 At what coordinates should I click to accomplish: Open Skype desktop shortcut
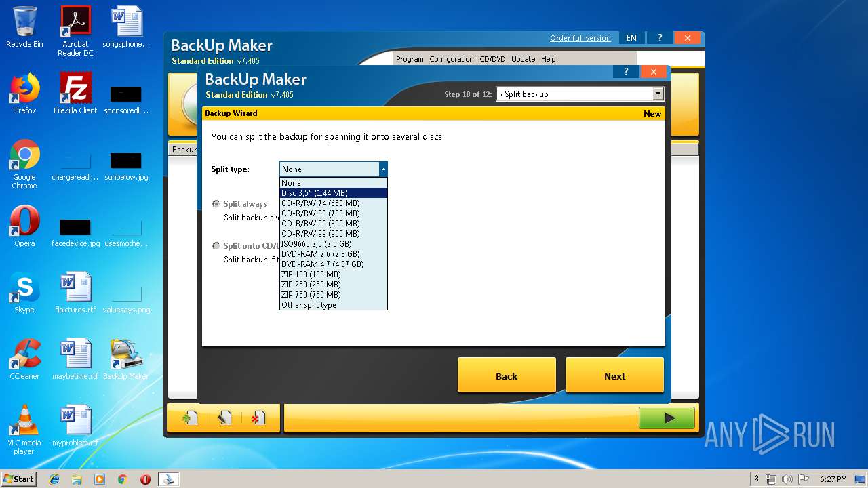tap(24, 293)
